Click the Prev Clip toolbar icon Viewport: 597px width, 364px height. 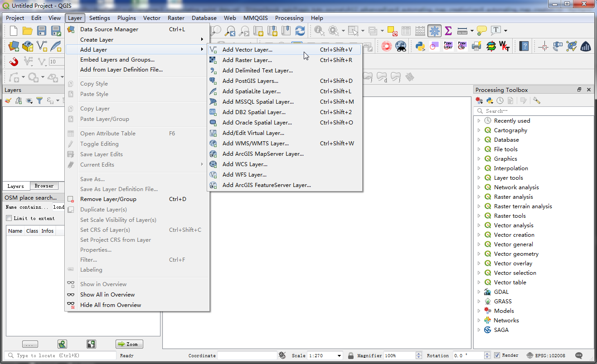(462, 46)
